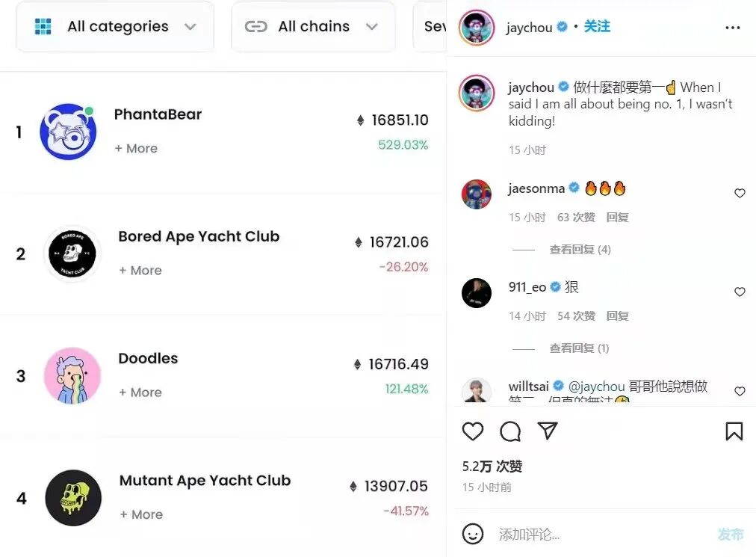Open the emoji smiley picker
The width and height of the screenshot is (756, 557).
[472, 534]
